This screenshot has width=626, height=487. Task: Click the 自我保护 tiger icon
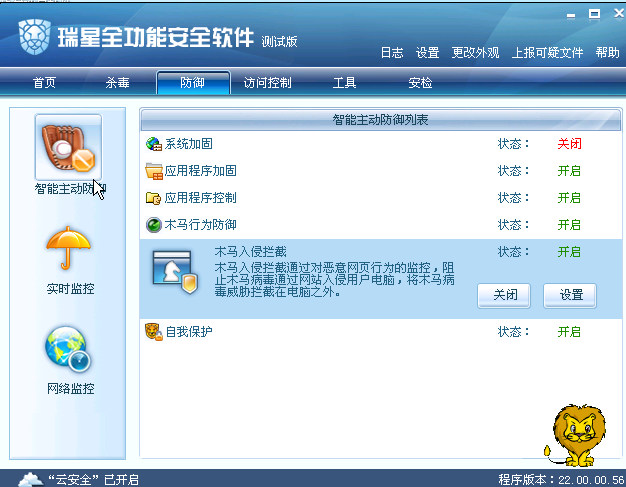pos(154,332)
